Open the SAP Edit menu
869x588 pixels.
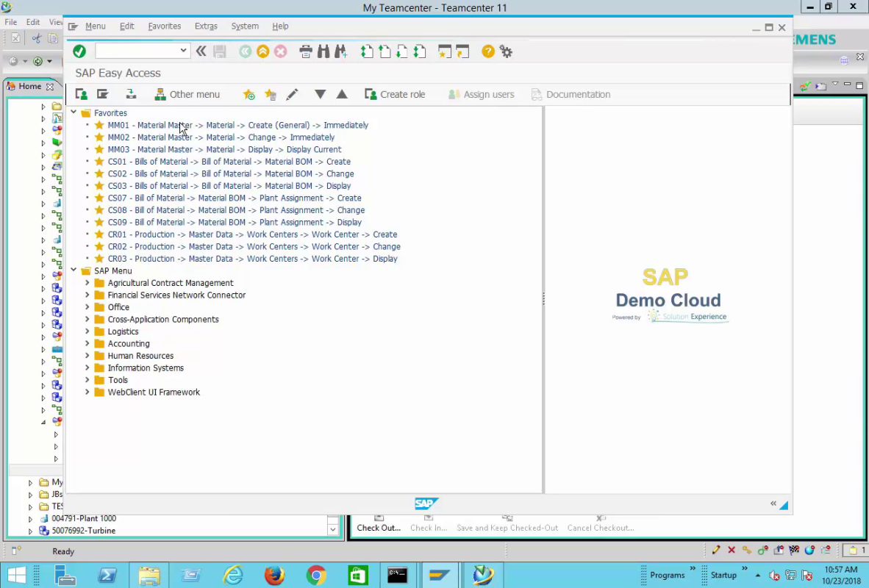[x=127, y=26]
